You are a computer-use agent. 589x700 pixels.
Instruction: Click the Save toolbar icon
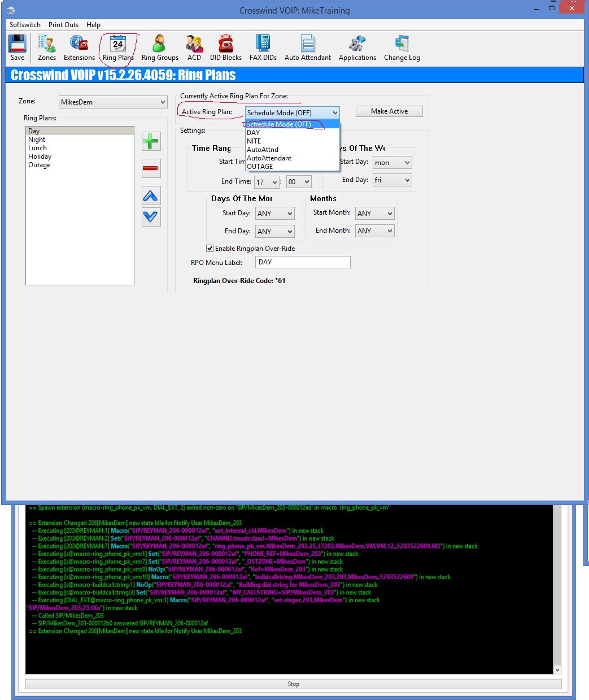pos(18,47)
